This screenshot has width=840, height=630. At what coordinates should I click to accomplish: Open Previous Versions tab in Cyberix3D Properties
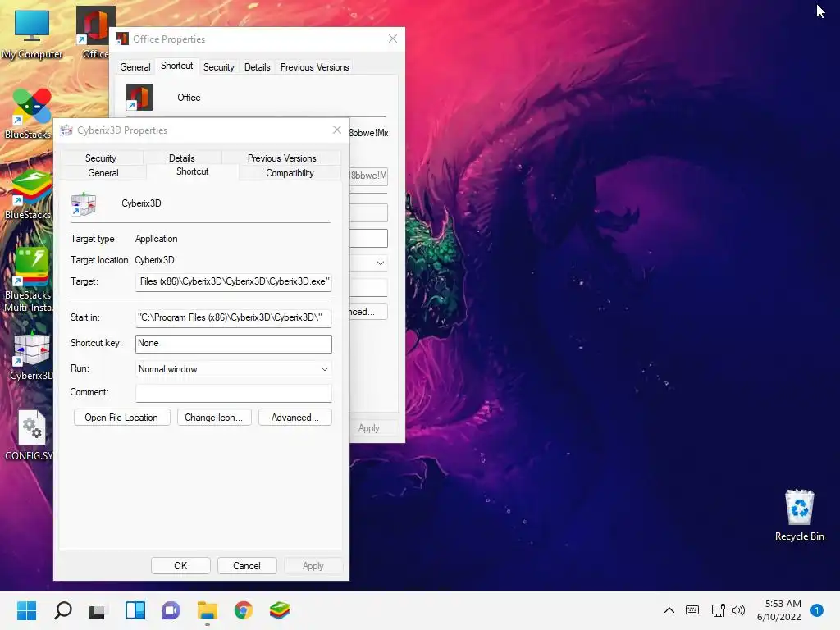[x=282, y=158]
